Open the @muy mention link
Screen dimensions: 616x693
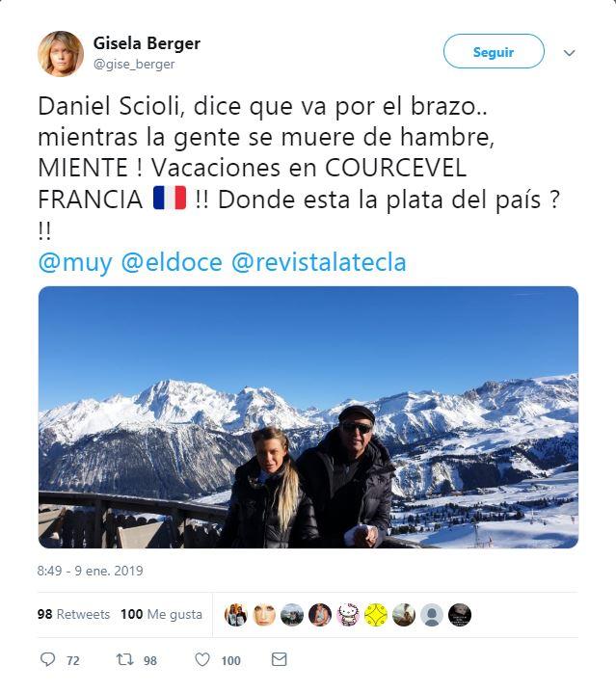[75, 262]
